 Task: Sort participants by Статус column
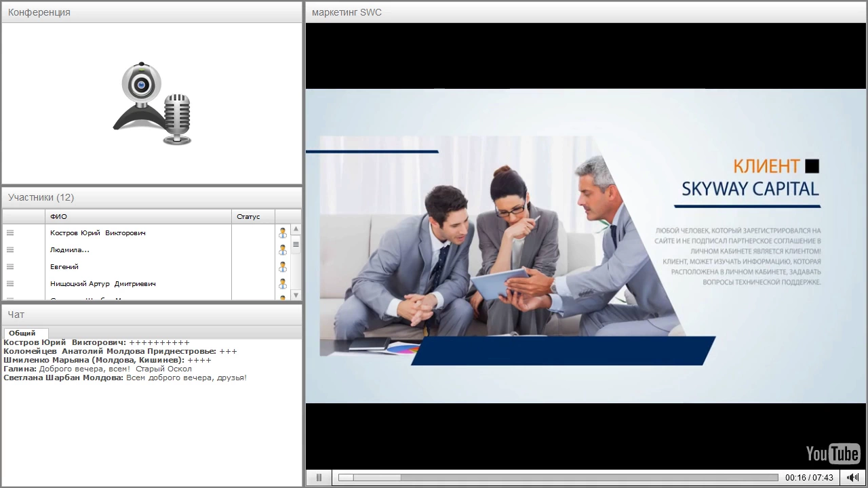(x=254, y=217)
